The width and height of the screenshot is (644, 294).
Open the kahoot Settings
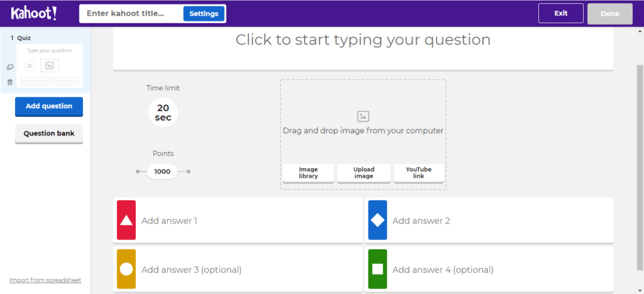(x=204, y=13)
